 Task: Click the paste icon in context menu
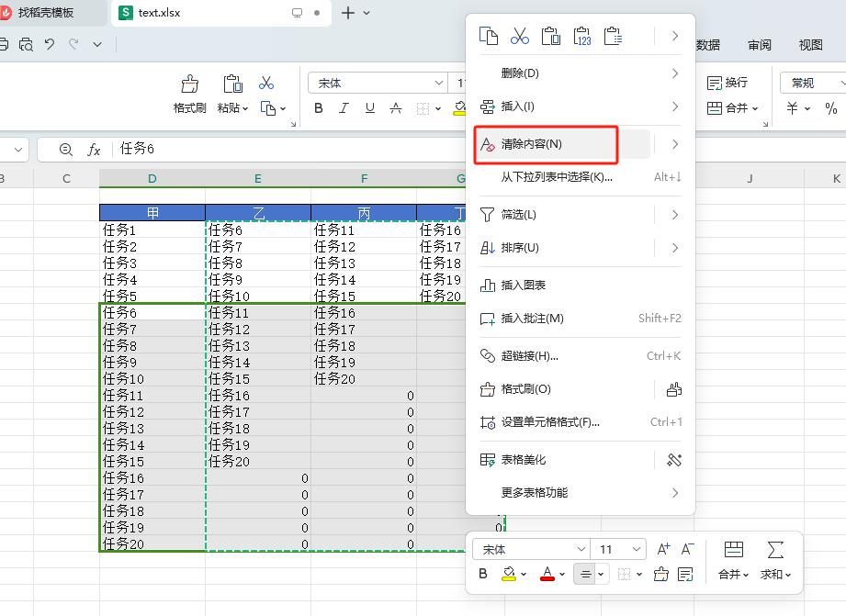[551, 36]
